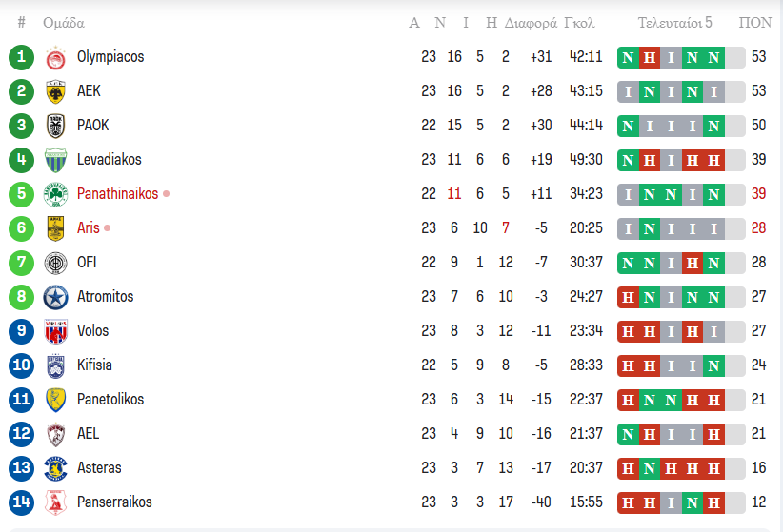Screen dimensions: 783x532
Task: Click the Panserraikos club crest icon
Action: point(55,502)
